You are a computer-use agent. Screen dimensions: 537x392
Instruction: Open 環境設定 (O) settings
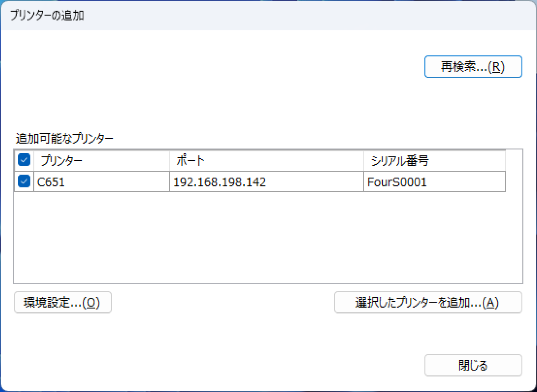point(62,302)
